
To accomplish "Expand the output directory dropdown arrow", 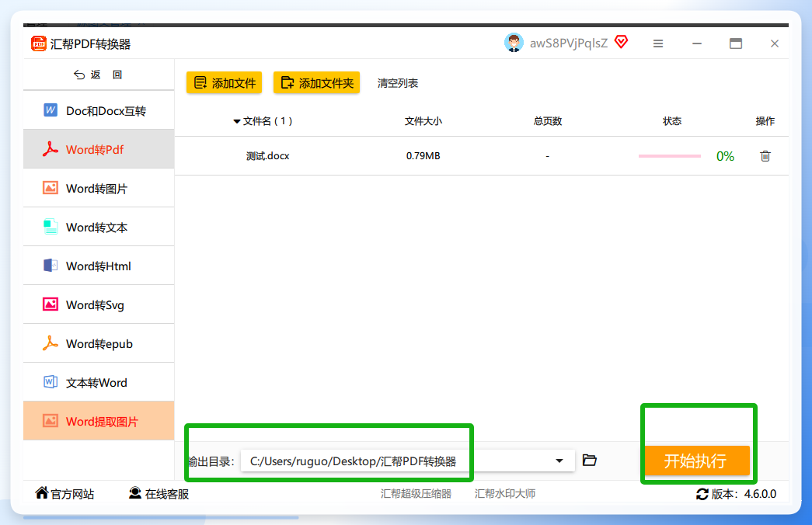I will [x=559, y=461].
